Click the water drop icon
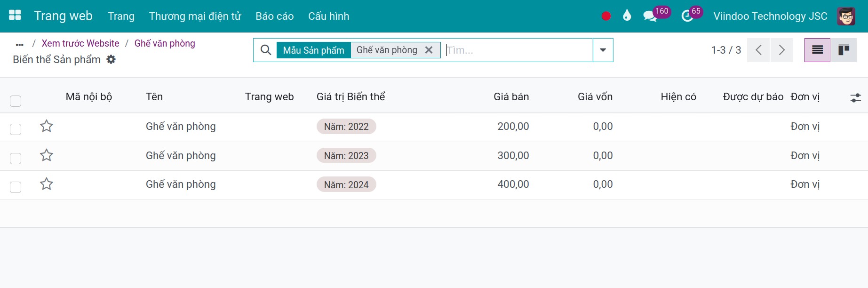The width and height of the screenshot is (868, 288). 627,16
